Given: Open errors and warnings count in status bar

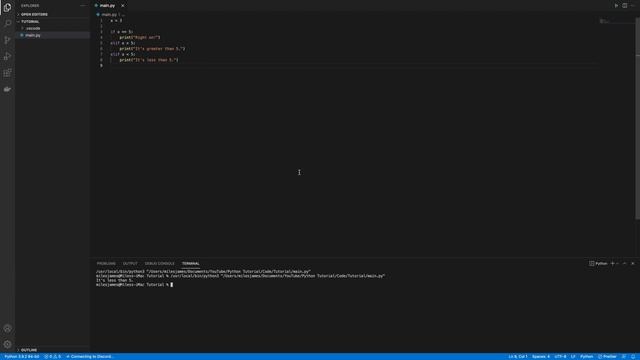Looking at the screenshot, I should coord(52,357).
